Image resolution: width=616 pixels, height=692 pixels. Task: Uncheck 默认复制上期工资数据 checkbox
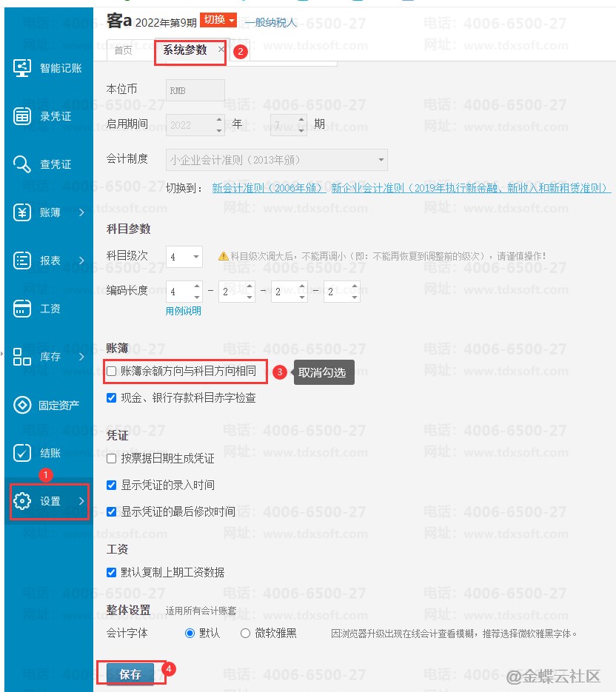click(x=112, y=572)
